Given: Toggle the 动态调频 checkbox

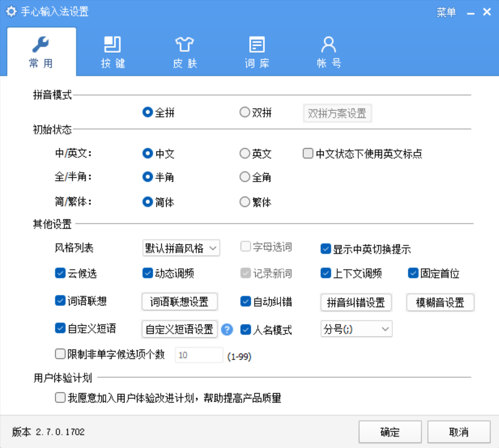Looking at the screenshot, I should point(168,273).
